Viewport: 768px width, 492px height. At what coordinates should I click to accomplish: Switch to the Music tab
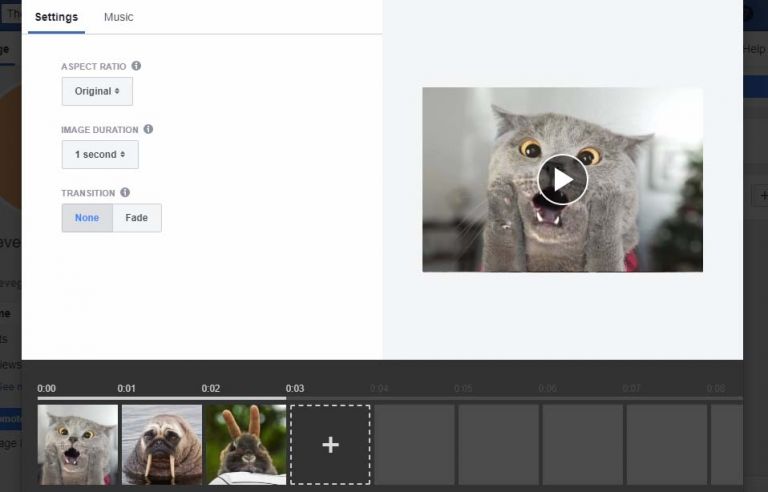(118, 17)
